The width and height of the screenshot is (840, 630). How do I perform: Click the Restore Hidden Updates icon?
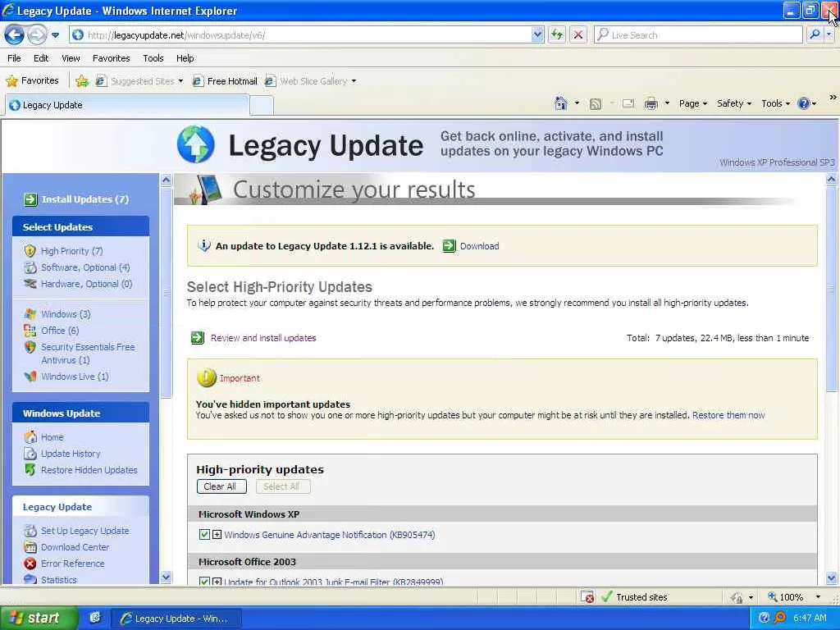pyautogui.click(x=30, y=470)
